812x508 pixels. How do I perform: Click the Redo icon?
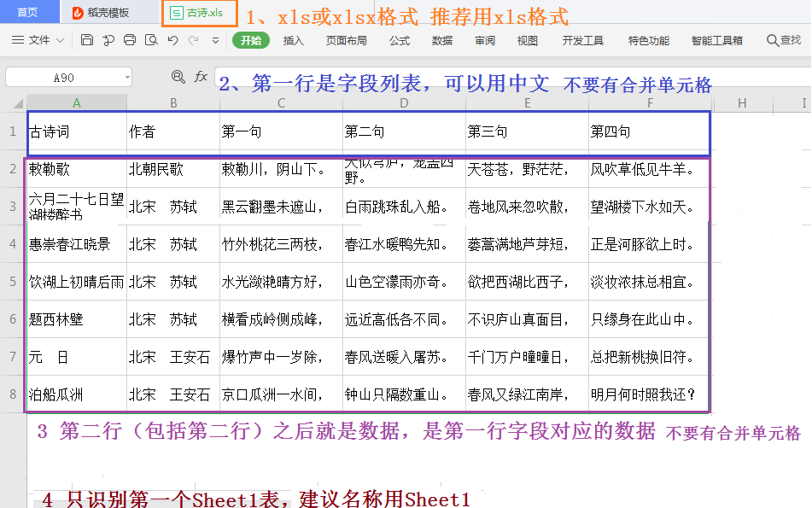(x=193, y=40)
